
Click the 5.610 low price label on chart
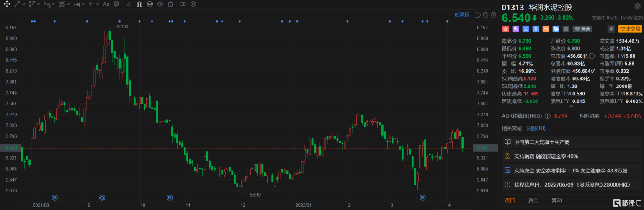coord(255,195)
